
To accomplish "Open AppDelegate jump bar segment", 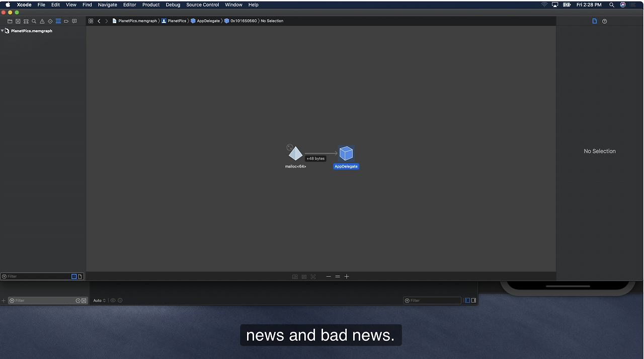I will pyautogui.click(x=205, y=21).
